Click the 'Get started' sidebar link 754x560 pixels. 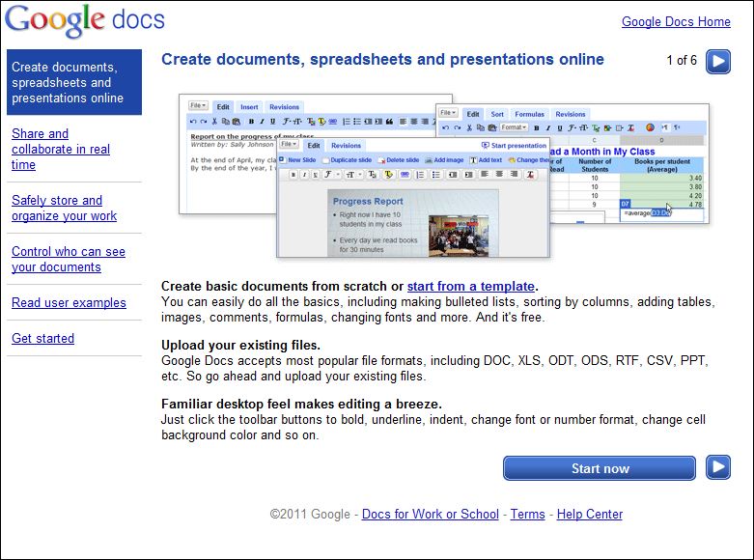[x=42, y=338]
